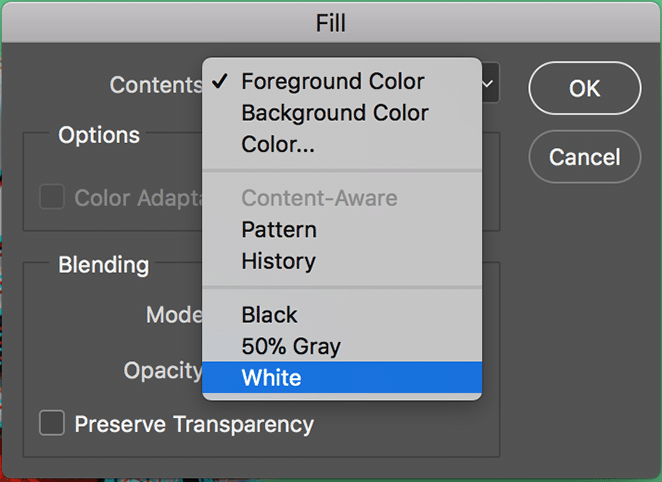Click the Opacity label
This screenshot has height=482, width=662.
[163, 370]
